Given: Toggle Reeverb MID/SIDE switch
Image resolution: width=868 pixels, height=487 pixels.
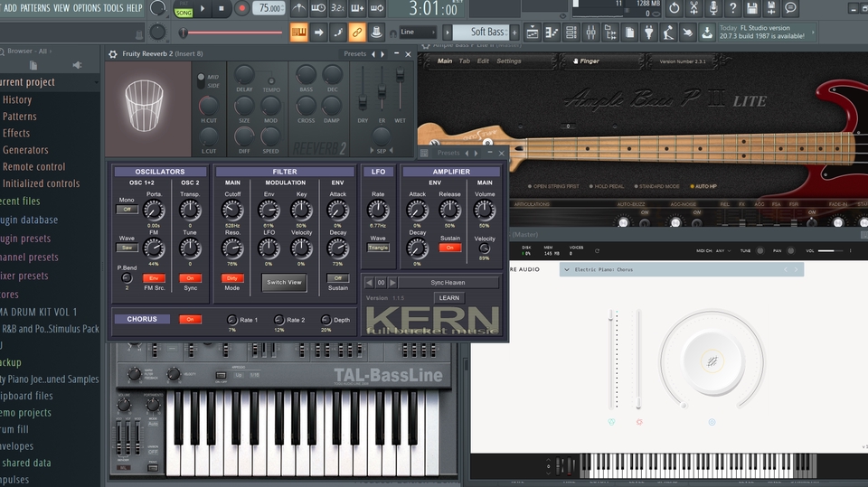Looking at the screenshot, I should 201,80.
